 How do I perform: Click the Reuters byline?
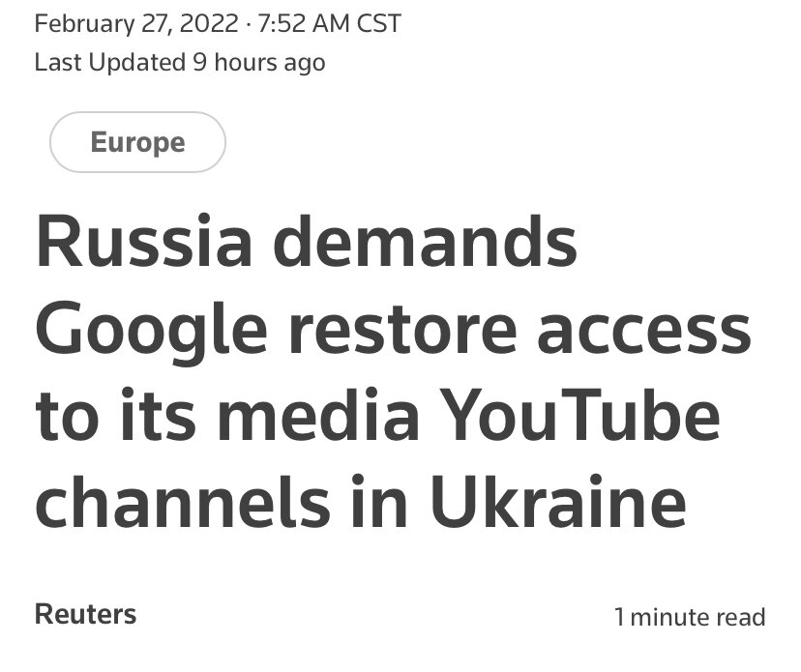tap(85, 613)
